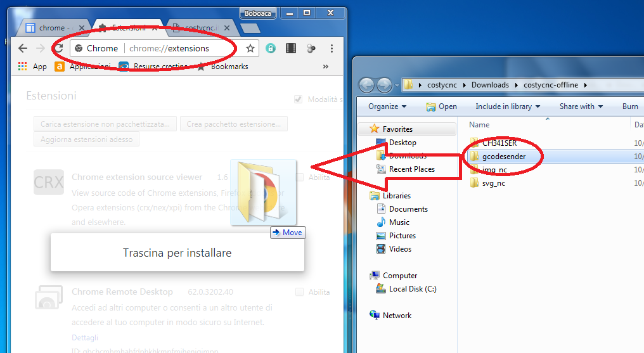
Task: Click the costycnc-offline breadcrumb segment
Action: (x=551, y=85)
